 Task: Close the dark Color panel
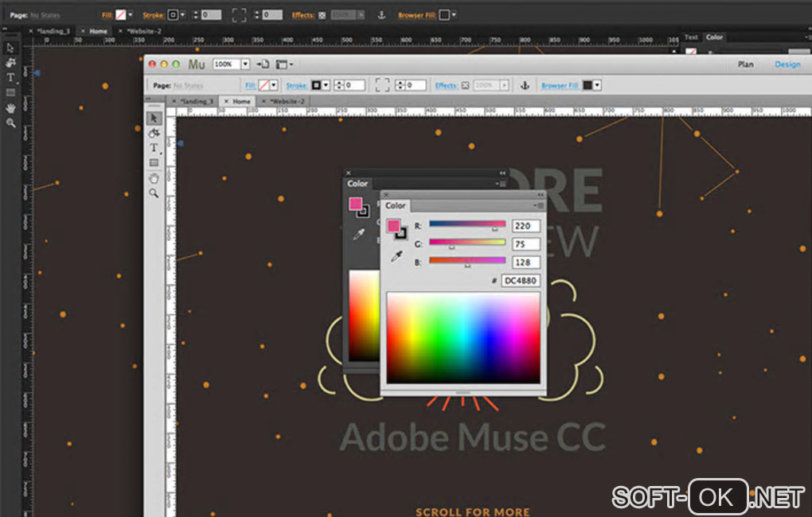[349, 173]
